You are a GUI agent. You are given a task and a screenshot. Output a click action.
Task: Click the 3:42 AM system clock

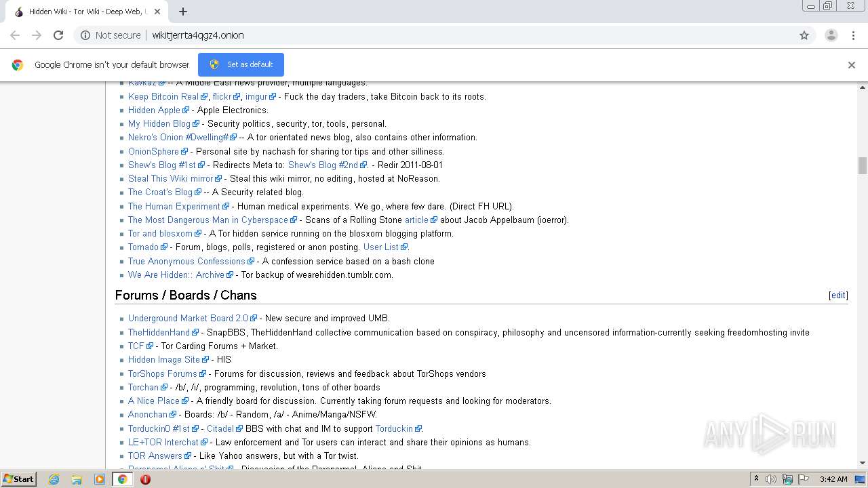(x=833, y=479)
